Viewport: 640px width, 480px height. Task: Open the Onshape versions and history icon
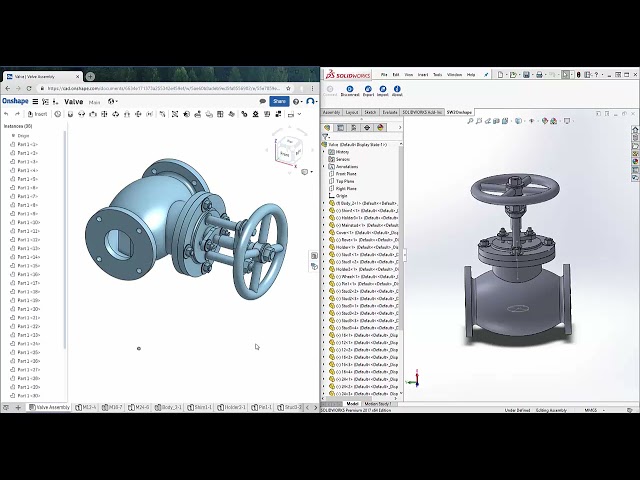click(x=45, y=102)
